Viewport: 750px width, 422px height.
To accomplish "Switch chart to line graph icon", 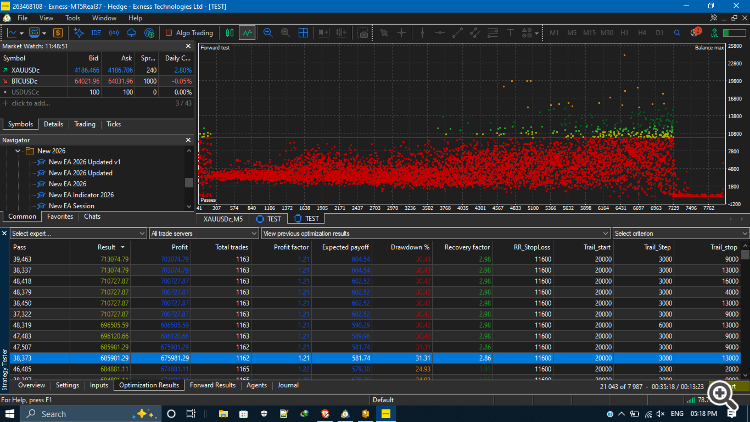I will click(x=247, y=33).
